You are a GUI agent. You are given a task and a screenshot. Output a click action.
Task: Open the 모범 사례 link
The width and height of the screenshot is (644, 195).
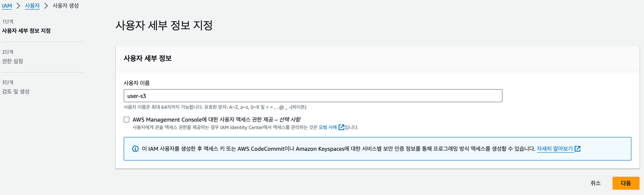click(x=327, y=127)
